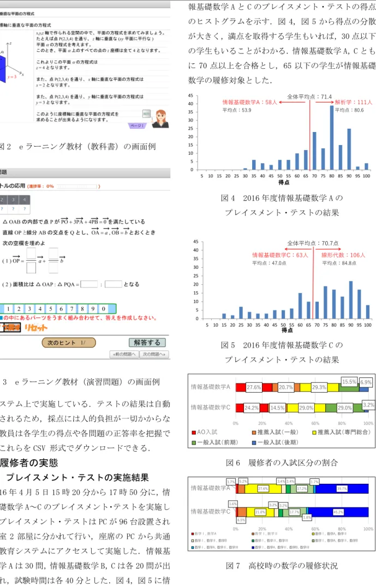Select digit tile 3 in parts bar

pyautogui.click(x=29, y=309)
